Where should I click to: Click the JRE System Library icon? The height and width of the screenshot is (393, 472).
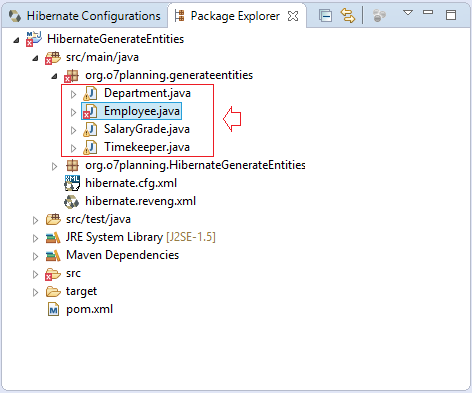[53, 238]
